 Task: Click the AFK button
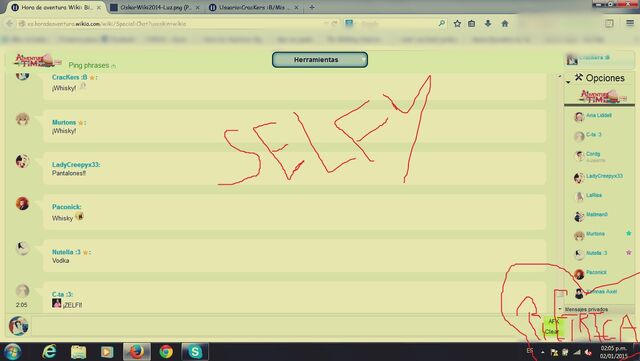point(553,321)
